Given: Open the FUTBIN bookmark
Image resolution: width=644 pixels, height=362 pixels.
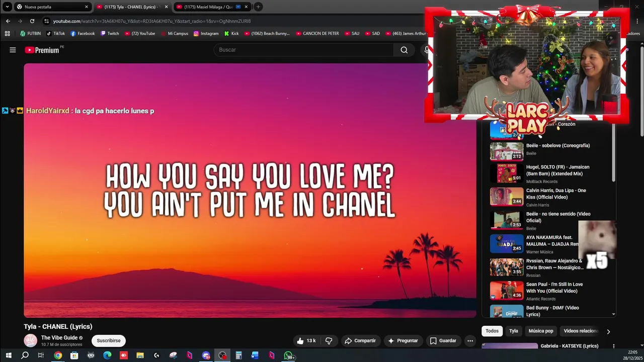Looking at the screenshot, I should (31, 34).
